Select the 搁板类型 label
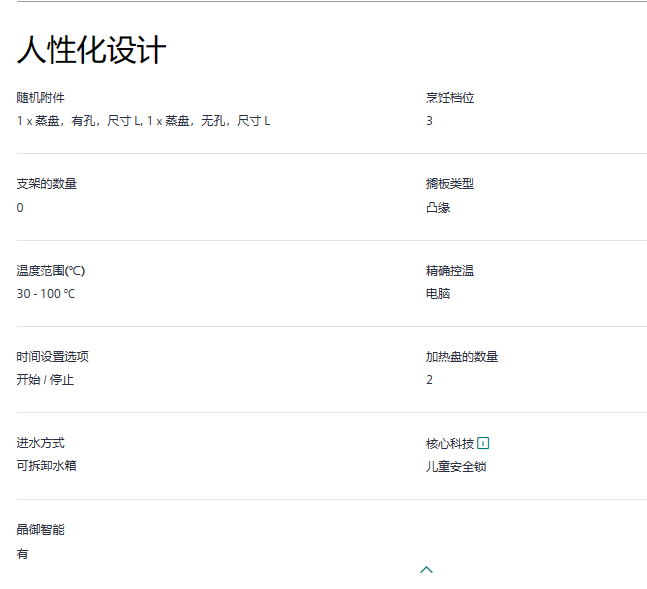This screenshot has width=647, height=589. point(450,184)
